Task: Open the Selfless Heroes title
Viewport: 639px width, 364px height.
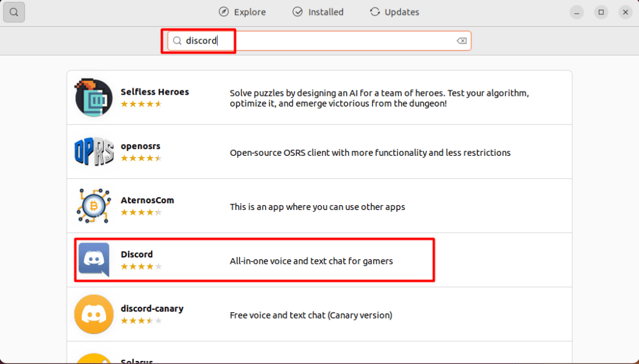Action: pyautogui.click(x=155, y=92)
